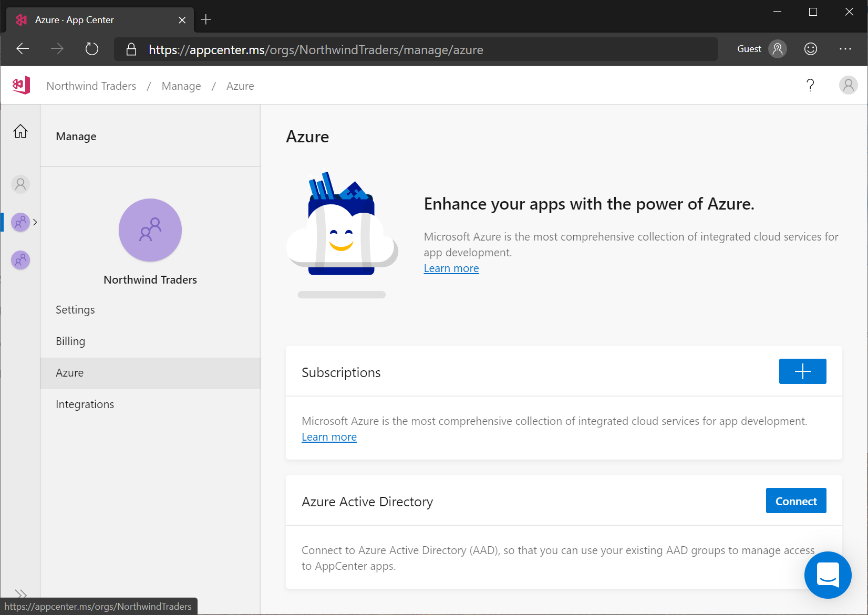The height and width of the screenshot is (615, 868).
Task: Open the Help question mark icon
Action: (x=810, y=85)
